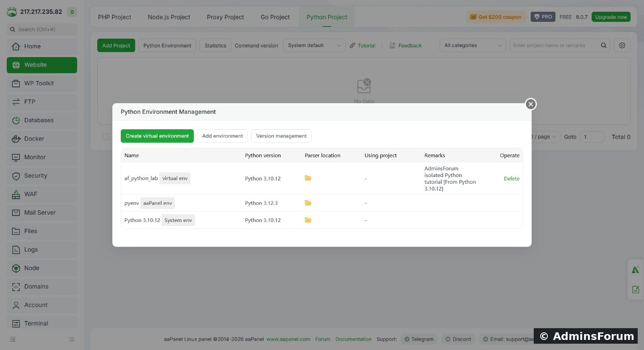Tick the select-all checkbox below project list
The width and height of the screenshot is (644, 350).
click(x=106, y=137)
